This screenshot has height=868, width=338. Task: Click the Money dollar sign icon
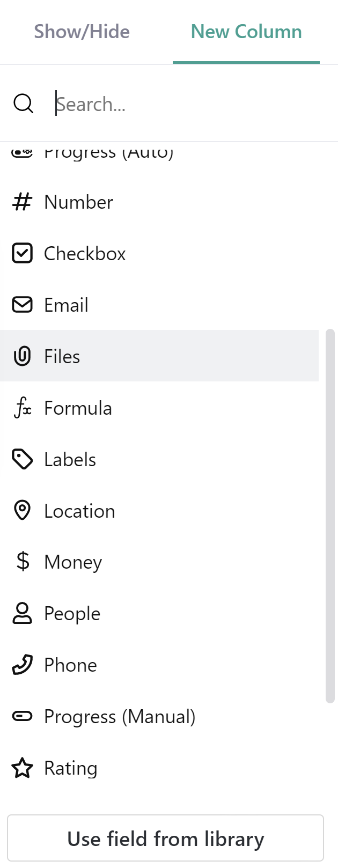(x=23, y=562)
